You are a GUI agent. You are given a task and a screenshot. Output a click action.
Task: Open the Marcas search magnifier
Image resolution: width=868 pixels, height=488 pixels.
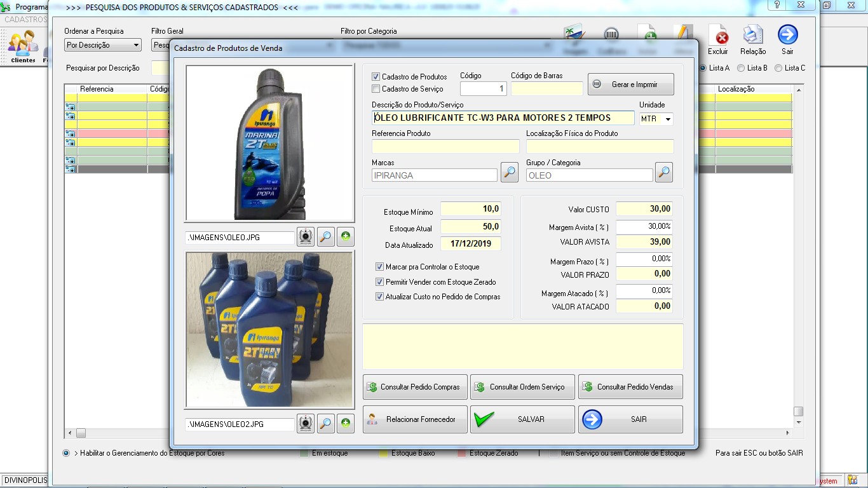tap(510, 172)
